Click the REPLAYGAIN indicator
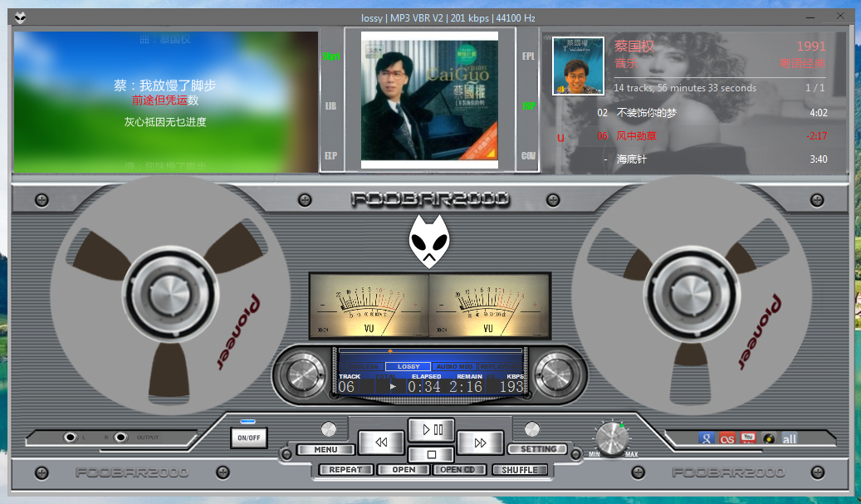 click(500, 366)
